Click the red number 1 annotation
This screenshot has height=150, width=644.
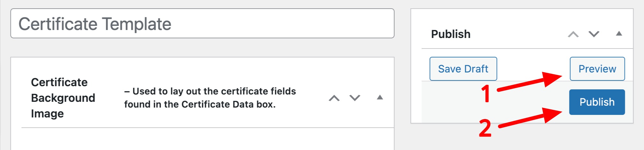pos(486,94)
